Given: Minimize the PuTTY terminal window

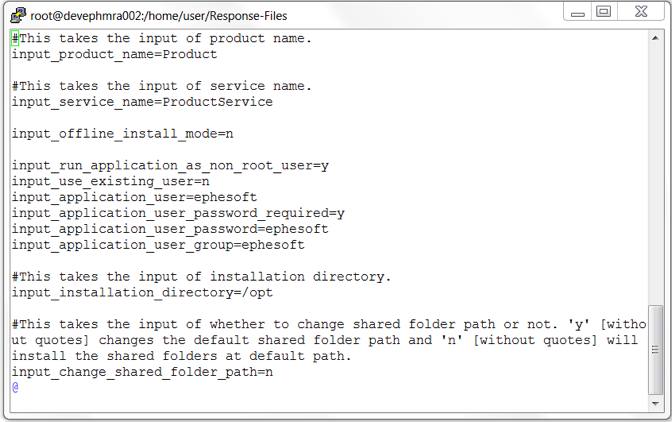Looking at the screenshot, I should pyautogui.click(x=577, y=12).
